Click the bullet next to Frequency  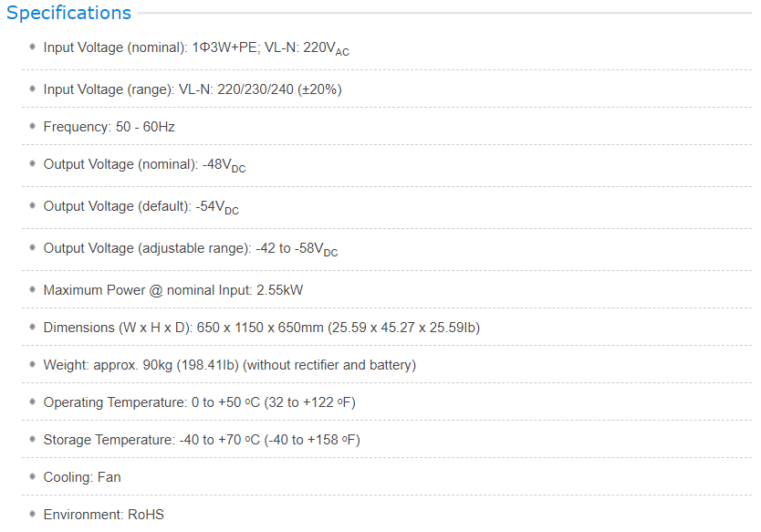tap(33, 126)
